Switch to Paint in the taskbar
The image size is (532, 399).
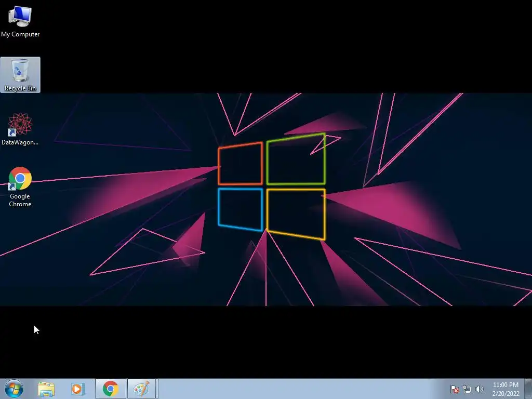tap(142, 389)
